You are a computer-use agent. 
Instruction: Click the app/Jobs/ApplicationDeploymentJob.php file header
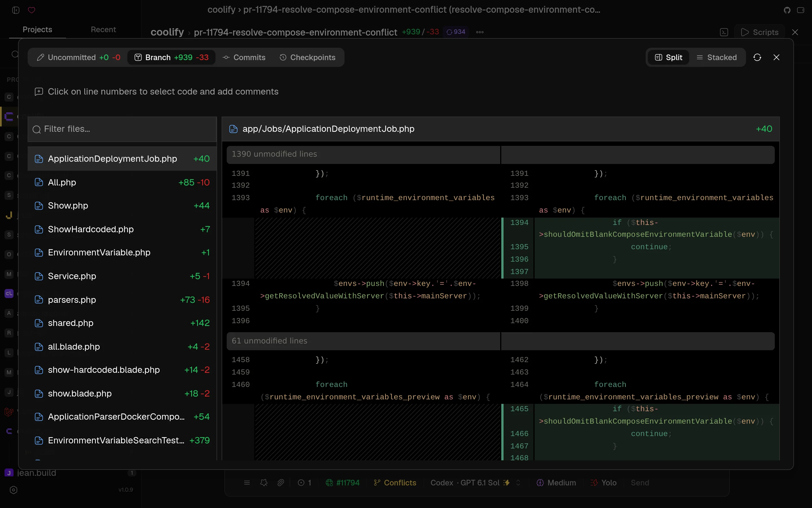[x=500, y=129]
